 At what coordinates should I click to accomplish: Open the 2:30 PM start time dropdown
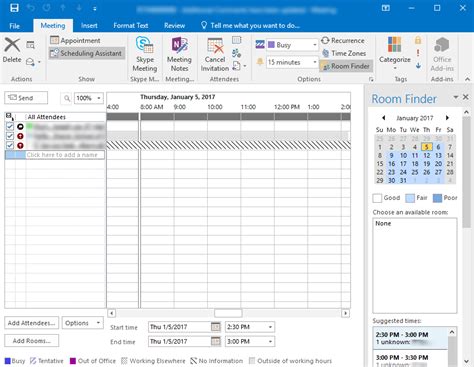tap(270, 327)
